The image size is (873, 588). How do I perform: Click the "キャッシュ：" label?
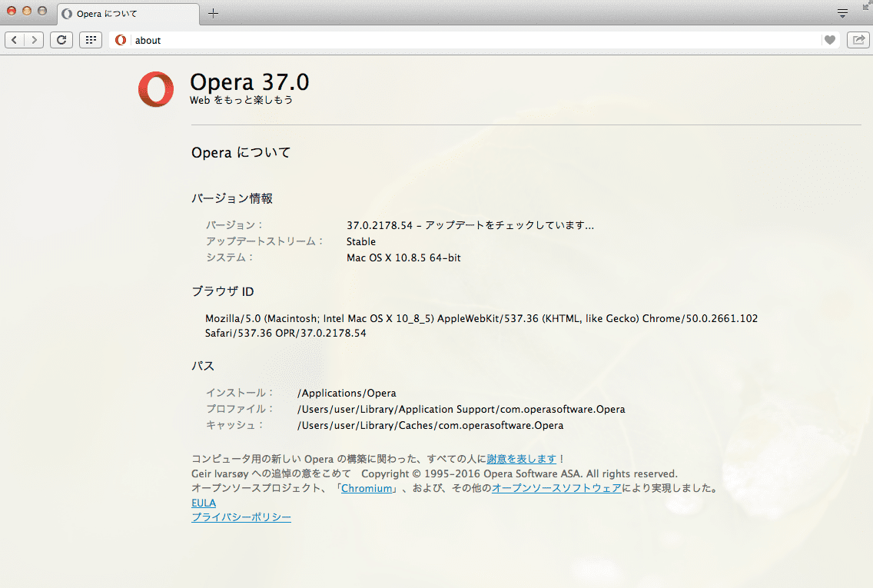click(234, 425)
